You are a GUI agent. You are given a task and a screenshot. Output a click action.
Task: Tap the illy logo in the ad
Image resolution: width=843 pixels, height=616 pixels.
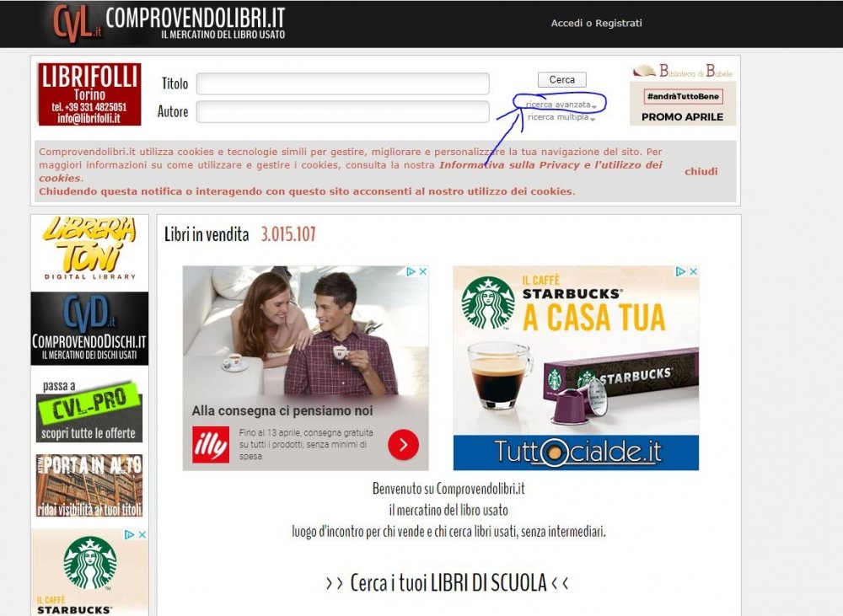[x=211, y=445]
